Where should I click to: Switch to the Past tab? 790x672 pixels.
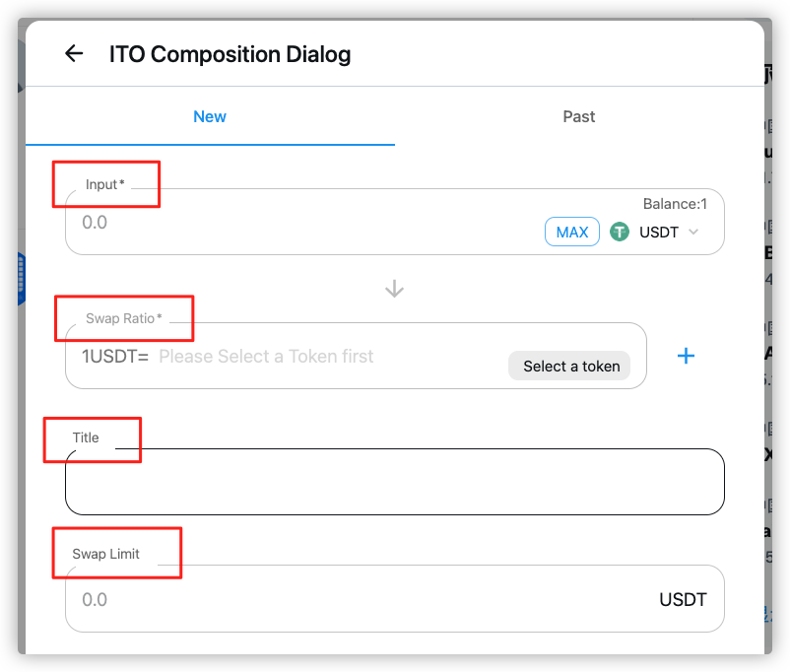point(579,116)
